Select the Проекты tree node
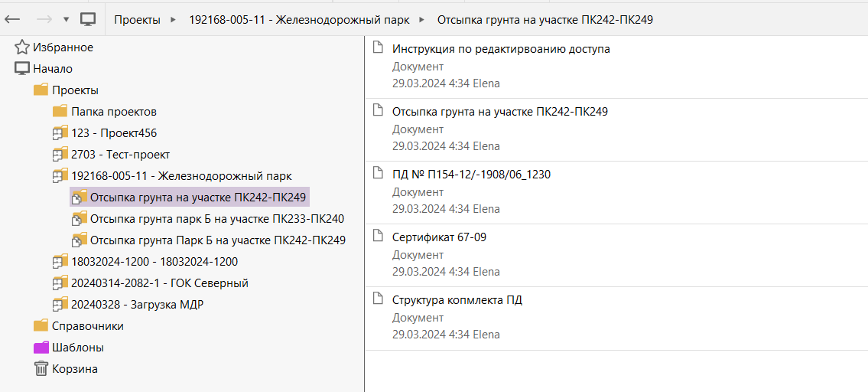Viewport: 868px width, 392px height. pyautogui.click(x=75, y=90)
